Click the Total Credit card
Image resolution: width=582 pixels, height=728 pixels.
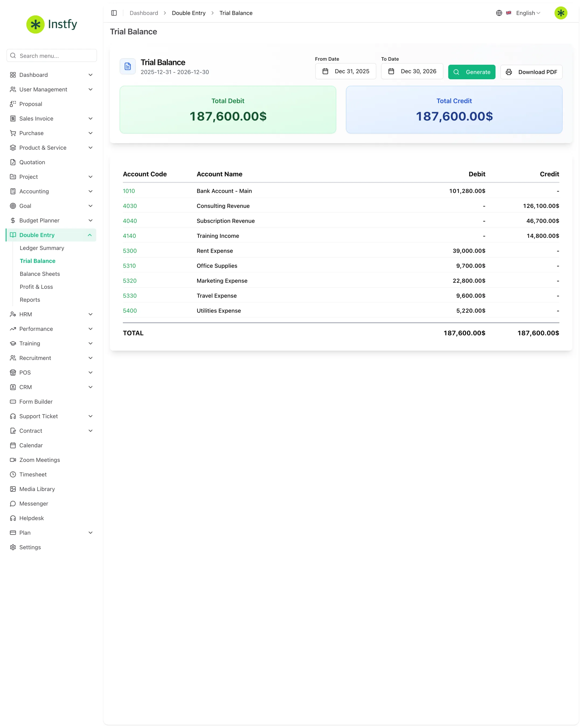coord(454,109)
